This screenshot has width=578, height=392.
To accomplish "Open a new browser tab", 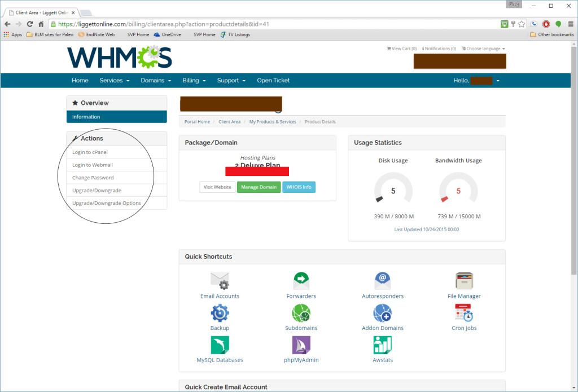I will (x=86, y=12).
